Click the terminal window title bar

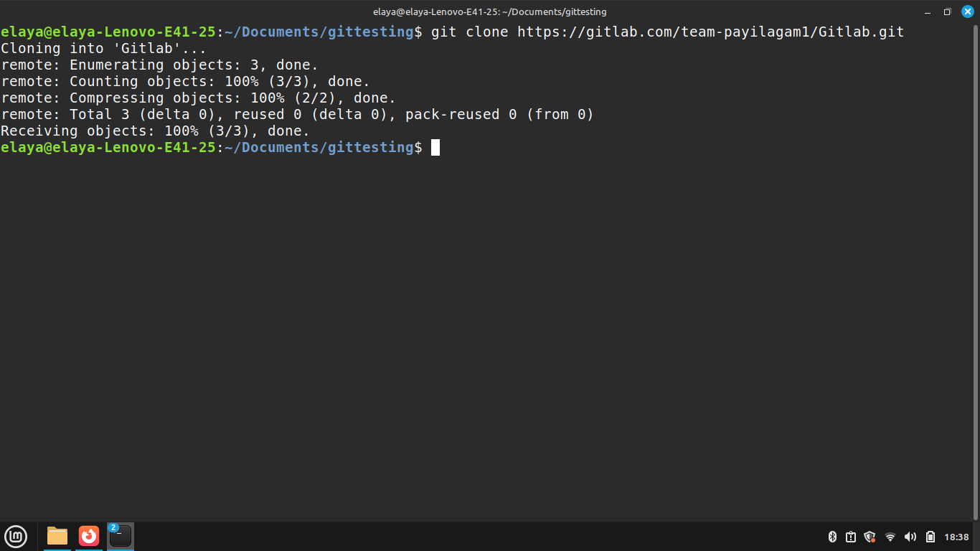coord(490,11)
